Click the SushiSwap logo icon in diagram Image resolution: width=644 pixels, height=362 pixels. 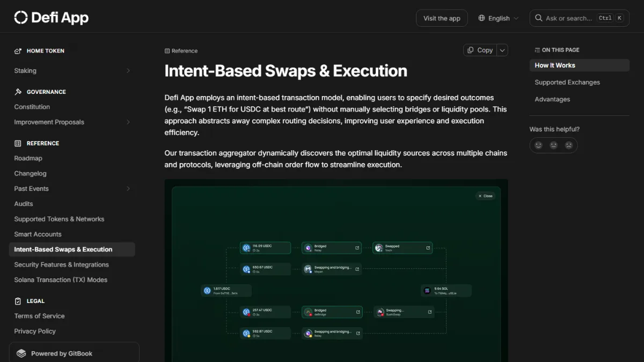380,312
